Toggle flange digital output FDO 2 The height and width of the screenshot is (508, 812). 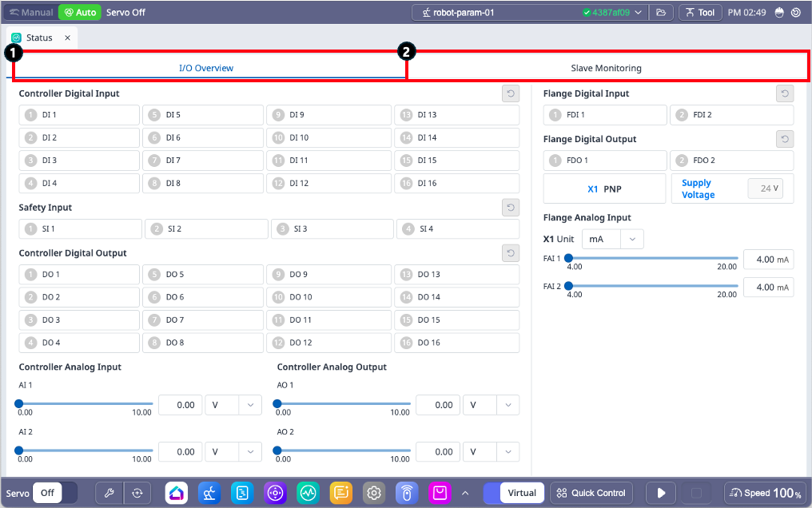[x=731, y=161]
